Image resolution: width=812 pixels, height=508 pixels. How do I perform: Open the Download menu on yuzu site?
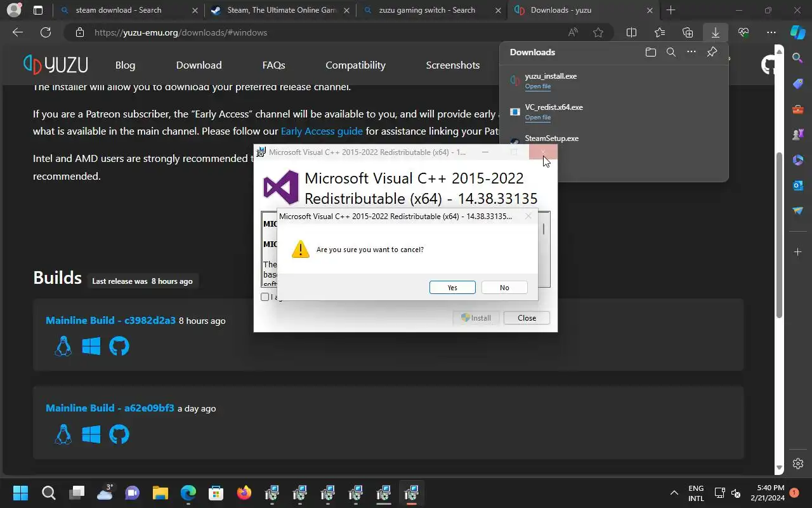click(199, 65)
